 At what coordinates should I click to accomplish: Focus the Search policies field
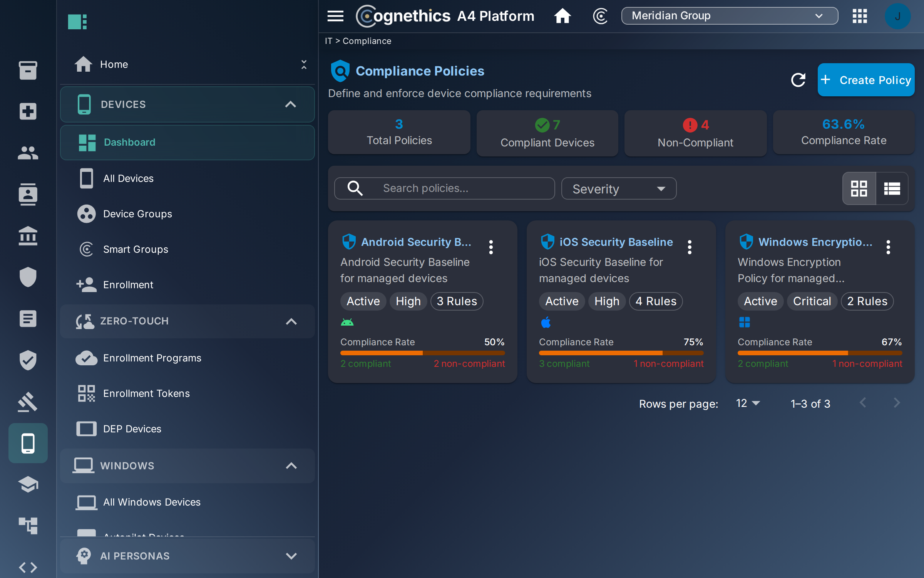click(445, 188)
